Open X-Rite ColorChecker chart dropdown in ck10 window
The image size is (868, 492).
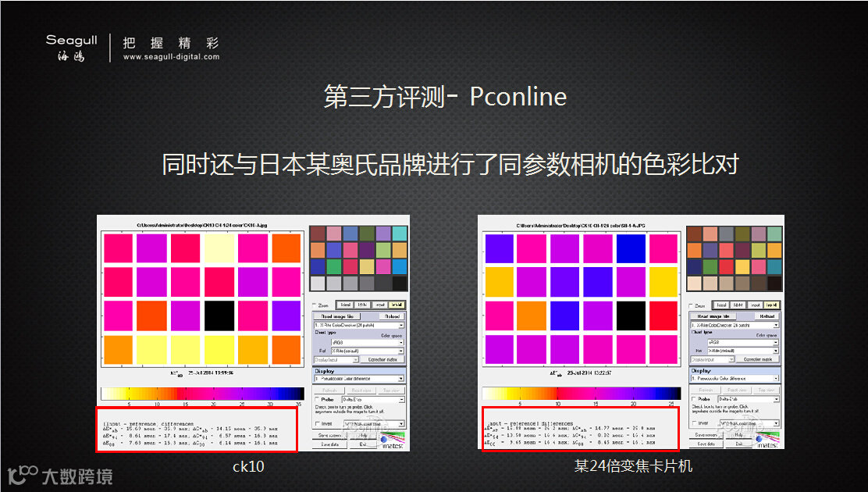(x=359, y=325)
